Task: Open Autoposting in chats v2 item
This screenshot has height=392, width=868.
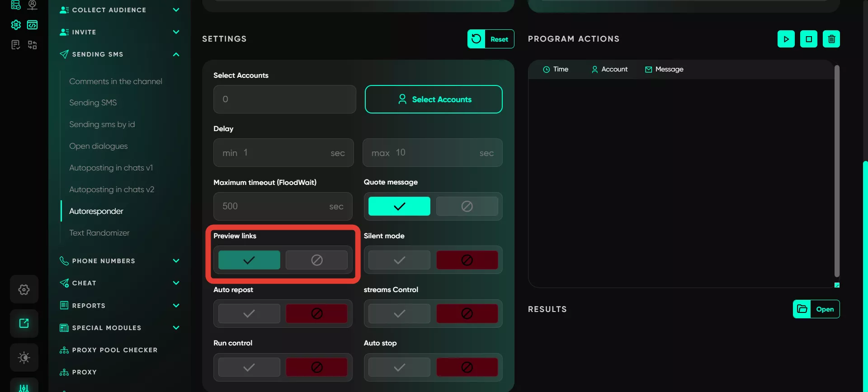Action: click(x=112, y=189)
